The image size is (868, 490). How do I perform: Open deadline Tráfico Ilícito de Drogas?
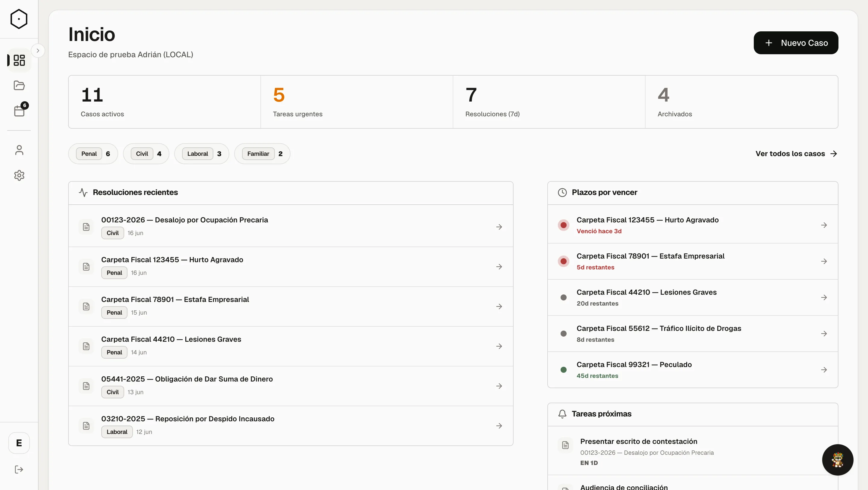[x=693, y=334]
